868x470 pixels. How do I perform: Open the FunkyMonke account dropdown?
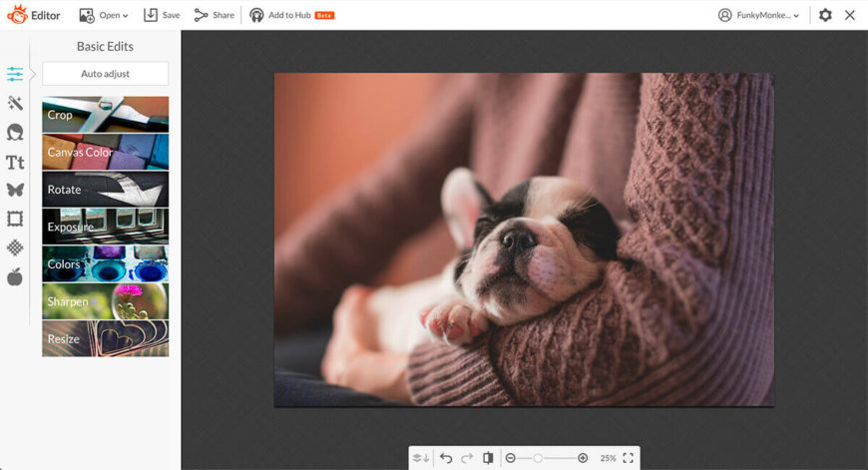pos(759,15)
